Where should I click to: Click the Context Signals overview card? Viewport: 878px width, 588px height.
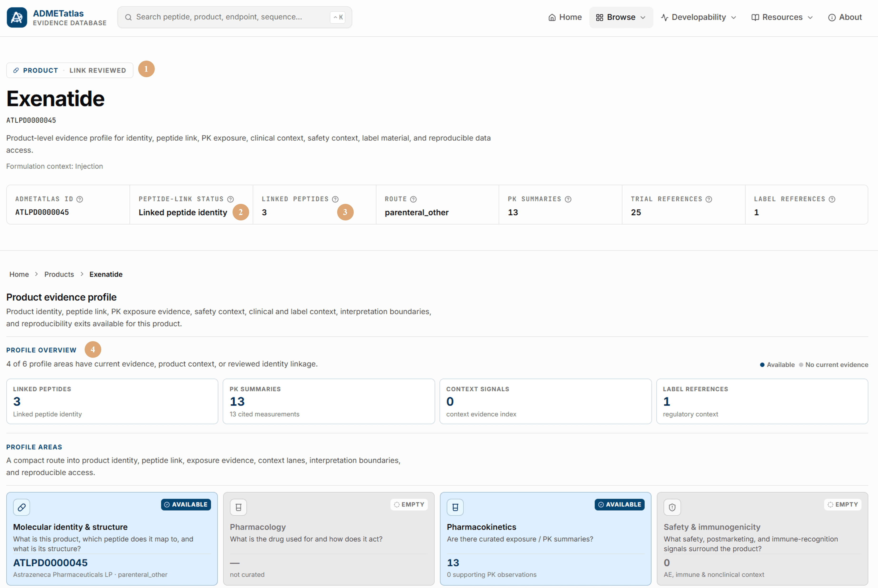point(546,401)
